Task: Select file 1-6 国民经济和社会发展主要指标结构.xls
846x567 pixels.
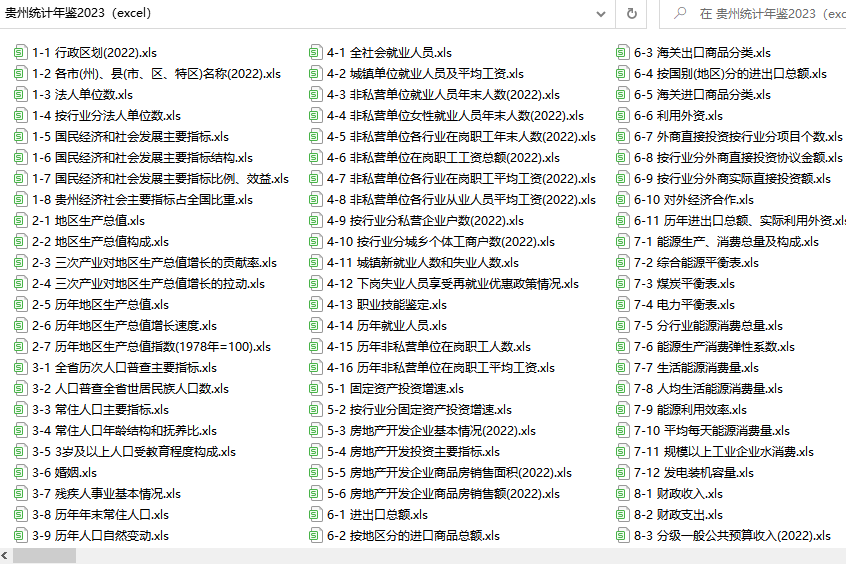Action: click(x=133, y=158)
